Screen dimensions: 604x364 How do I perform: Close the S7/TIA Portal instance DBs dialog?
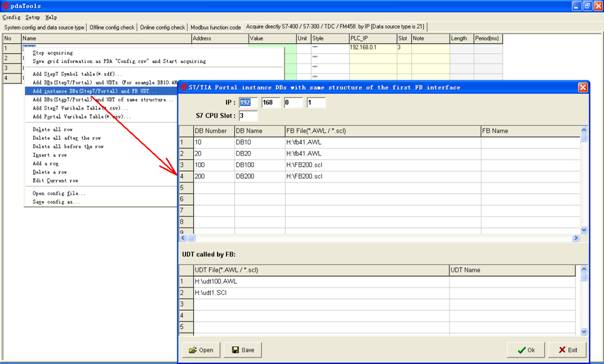pos(583,87)
